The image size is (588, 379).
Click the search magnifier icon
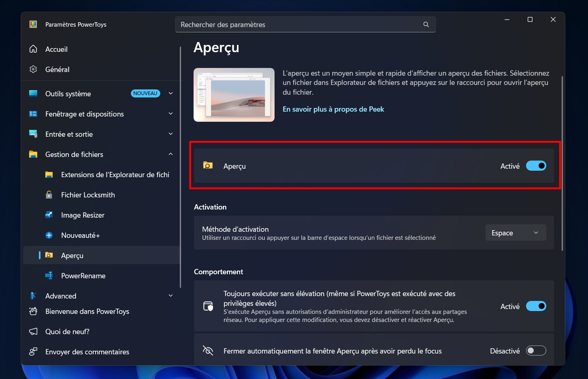coord(426,25)
